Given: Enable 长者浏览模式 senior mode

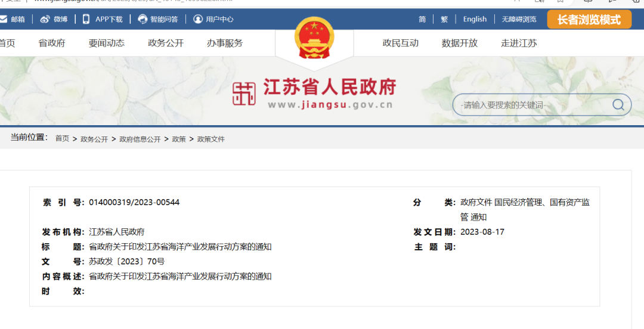Looking at the screenshot, I should click(589, 19).
